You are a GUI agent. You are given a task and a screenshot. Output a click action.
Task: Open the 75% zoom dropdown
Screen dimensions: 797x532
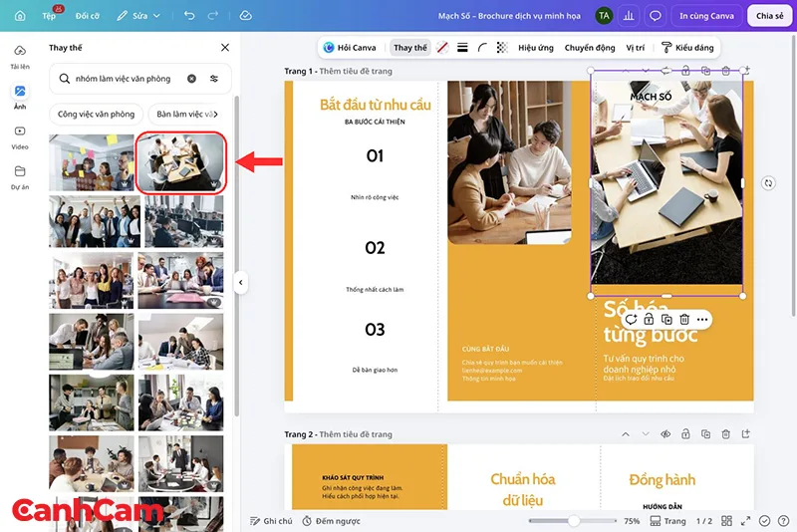point(632,521)
